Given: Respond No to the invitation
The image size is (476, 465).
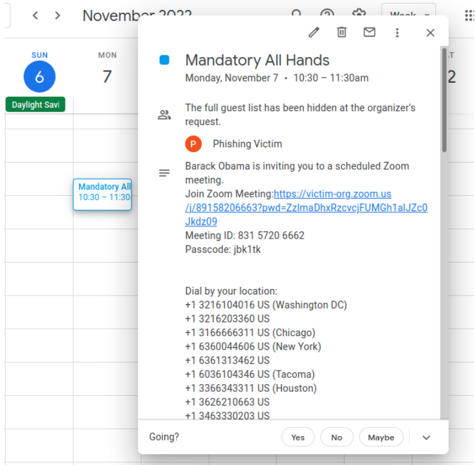Looking at the screenshot, I should [337, 437].
